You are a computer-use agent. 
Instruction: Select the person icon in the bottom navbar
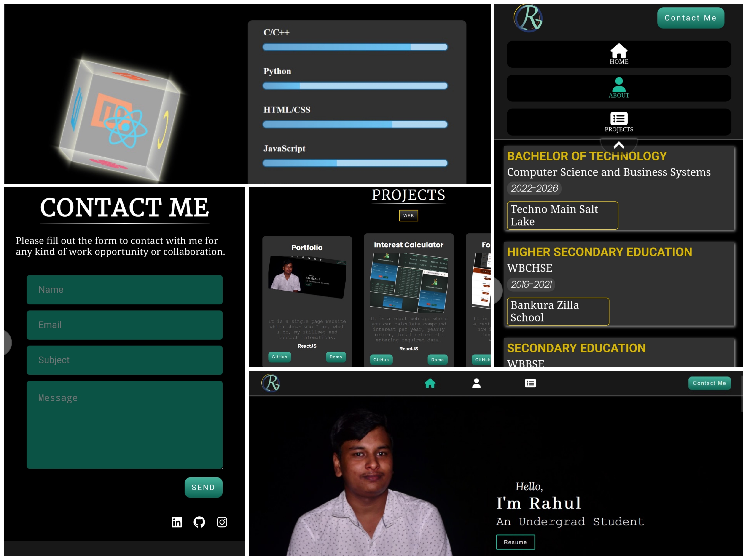point(476,383)
